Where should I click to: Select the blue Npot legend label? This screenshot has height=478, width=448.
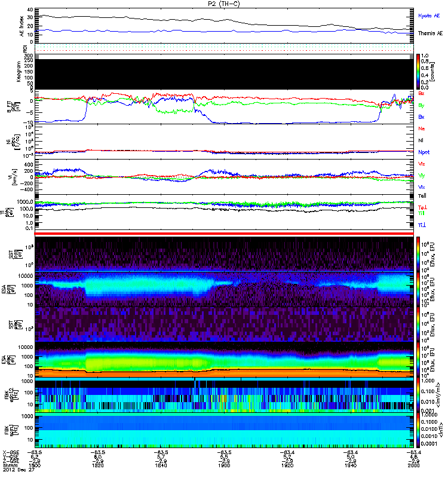(x=424, y=152)
